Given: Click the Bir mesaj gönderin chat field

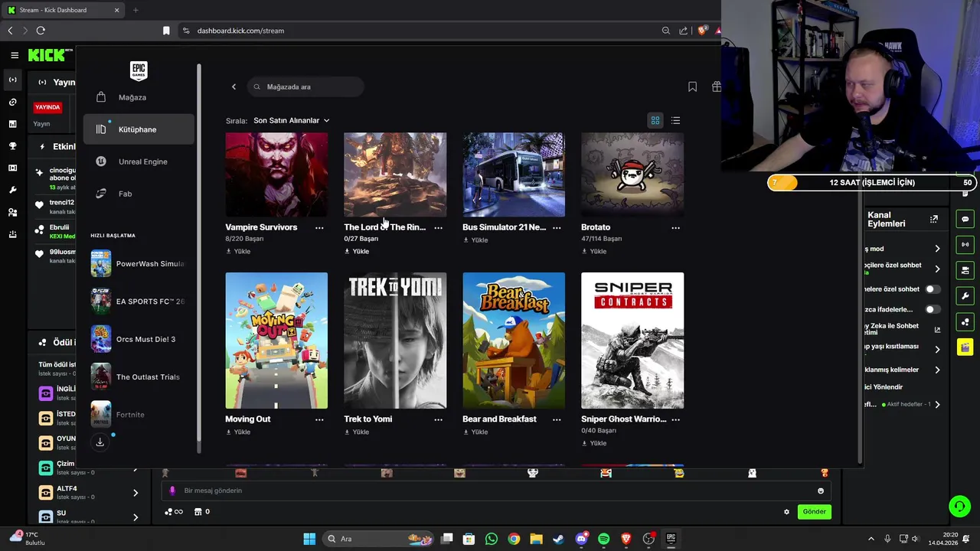Looking at the screenshot, I should [496, 491].
